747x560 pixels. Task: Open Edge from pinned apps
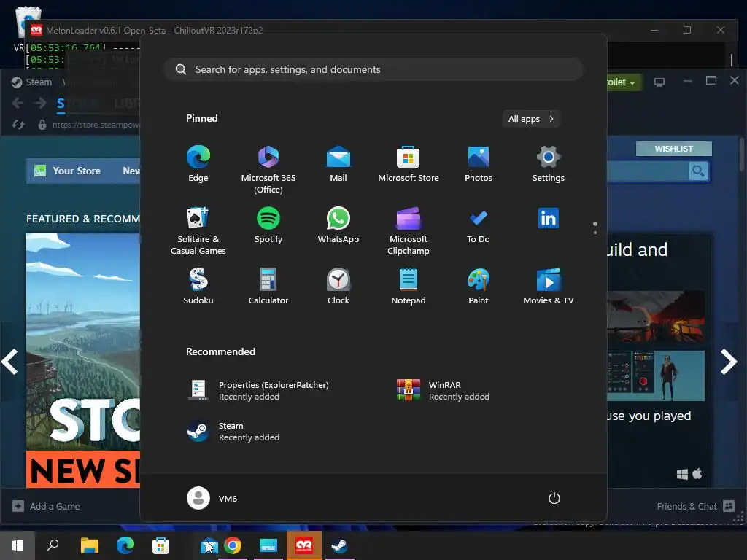(x=198, y=164)
